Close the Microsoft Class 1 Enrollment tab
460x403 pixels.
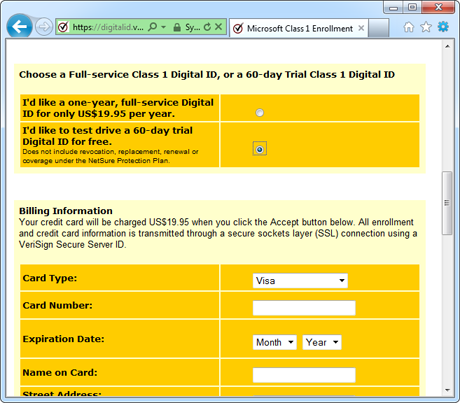coord(361,28)
